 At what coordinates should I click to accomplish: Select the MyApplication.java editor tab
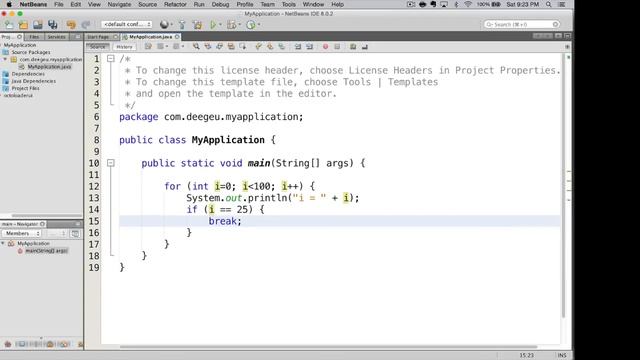tap(151, 37)
